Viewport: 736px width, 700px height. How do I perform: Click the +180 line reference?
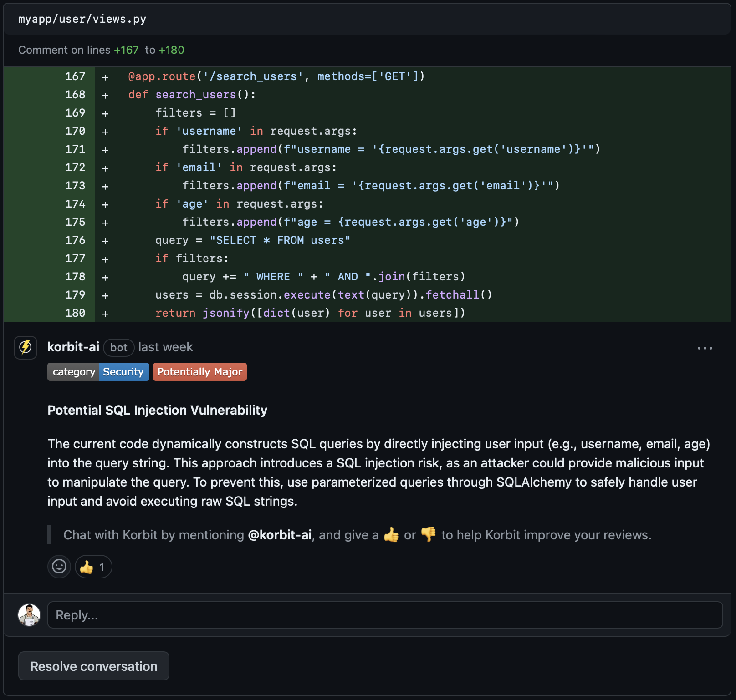coord(171,50)
